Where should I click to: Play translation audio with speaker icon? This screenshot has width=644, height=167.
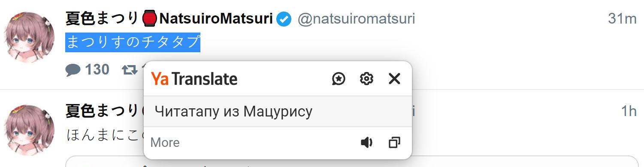click(x=366, y=143)
